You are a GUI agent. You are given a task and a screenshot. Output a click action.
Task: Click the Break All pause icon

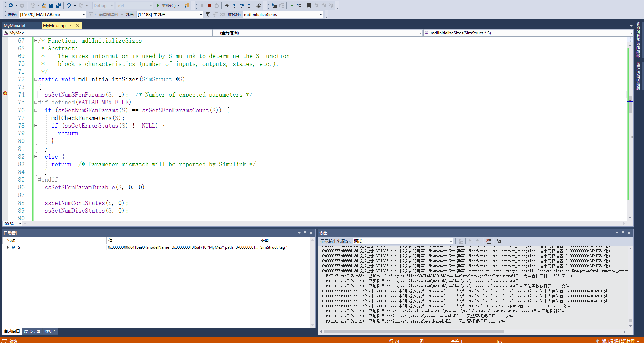tap(202, 6)
